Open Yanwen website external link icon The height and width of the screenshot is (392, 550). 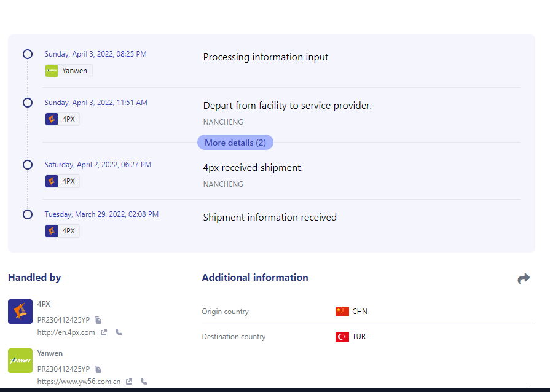tap(129, 382)
